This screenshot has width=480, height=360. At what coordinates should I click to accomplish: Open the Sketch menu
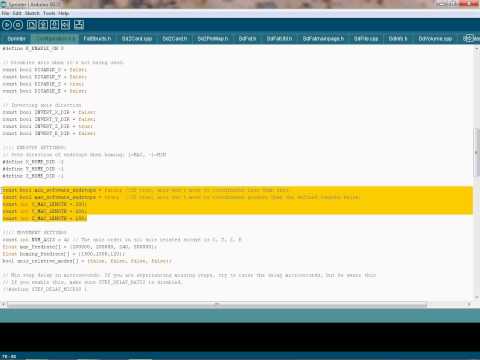(32, 13)
